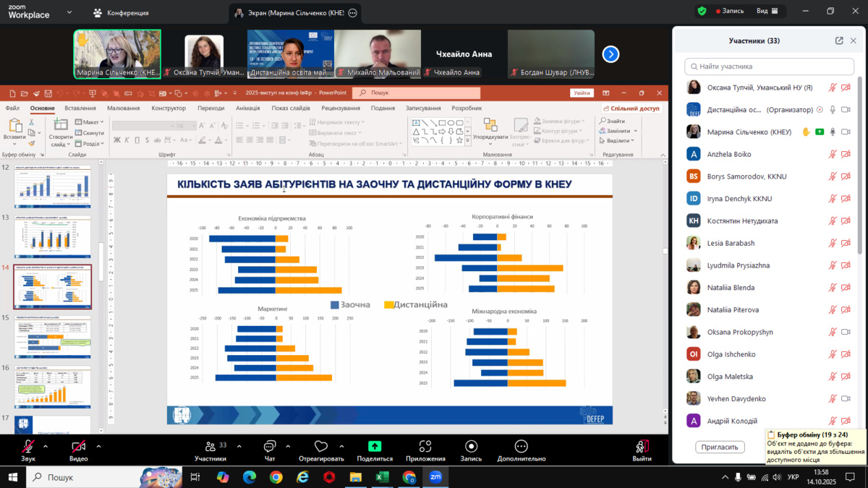The height and width of the screenshot is (488, 868).
Task: Show next video thumbnails with the arrow button
Action: pyautogui.click(x=610, y=54)
